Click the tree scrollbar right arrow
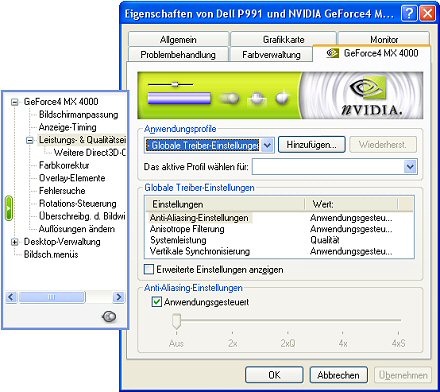The width and height of the screenshot is (440, 392). click(119, 297)
